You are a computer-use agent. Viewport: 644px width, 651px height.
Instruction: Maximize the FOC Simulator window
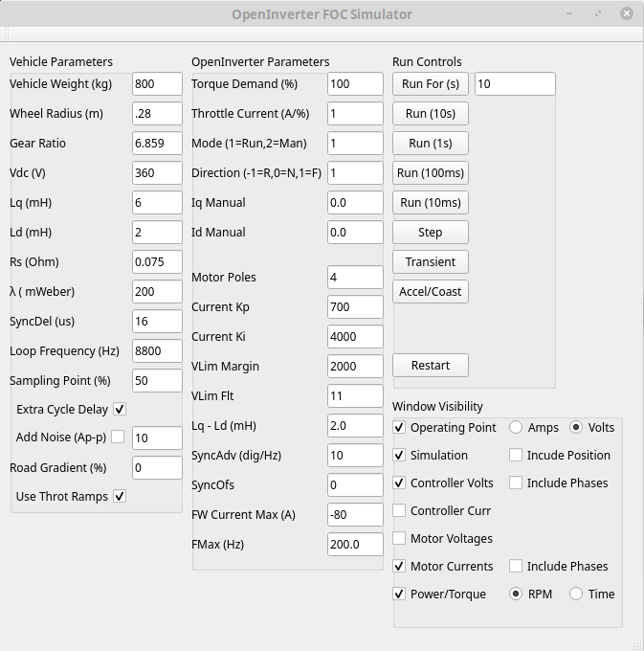(x=598, y=13)
